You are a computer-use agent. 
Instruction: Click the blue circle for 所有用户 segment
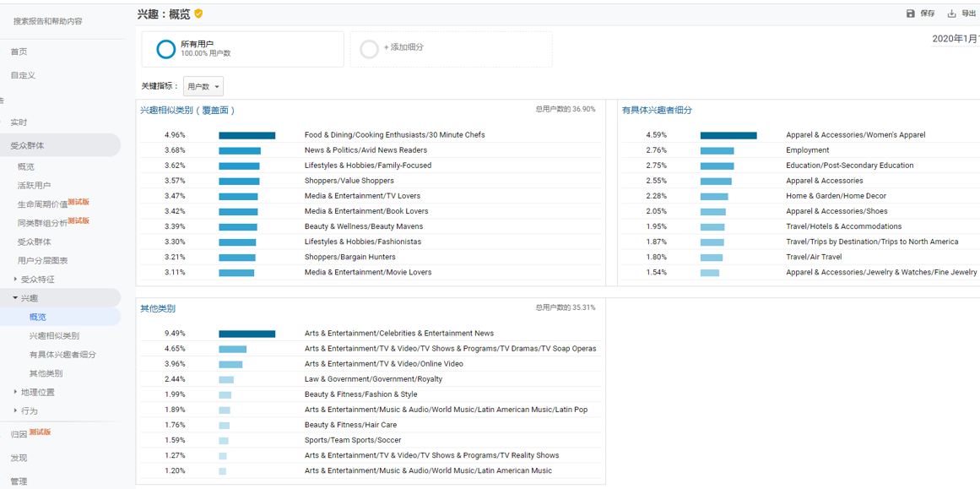coord(166,49)
